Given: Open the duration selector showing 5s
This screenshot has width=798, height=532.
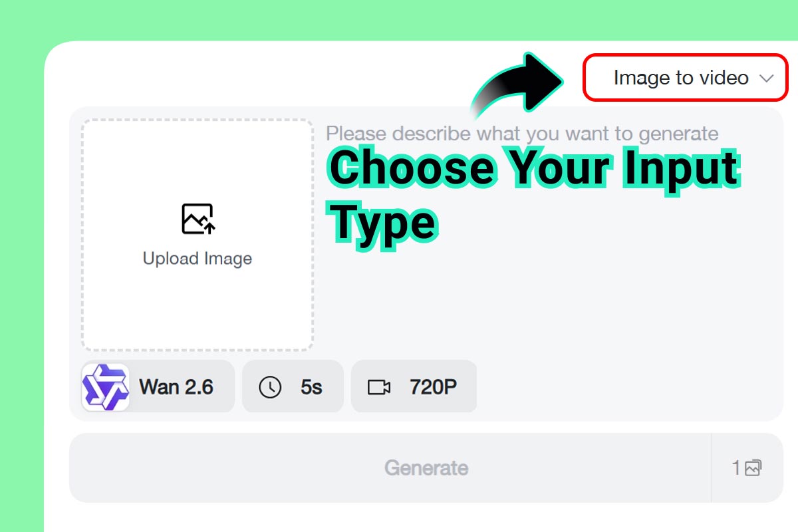Looking at the screenshot, I should click(293, 386).
